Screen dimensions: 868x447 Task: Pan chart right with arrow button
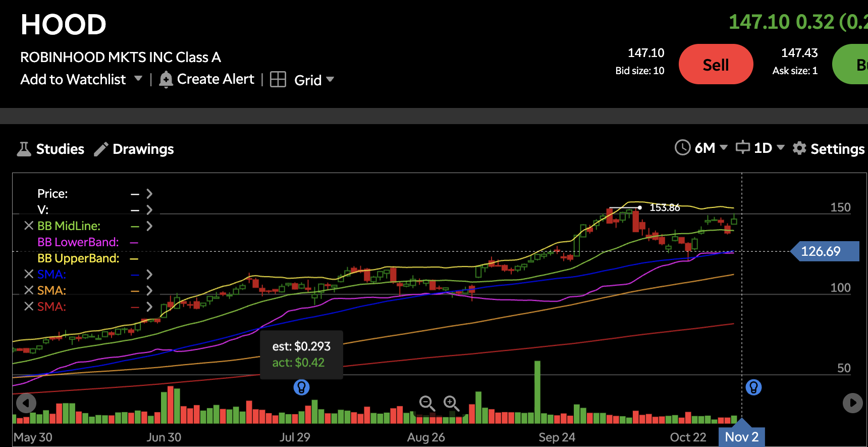click(x=853, y=403)
